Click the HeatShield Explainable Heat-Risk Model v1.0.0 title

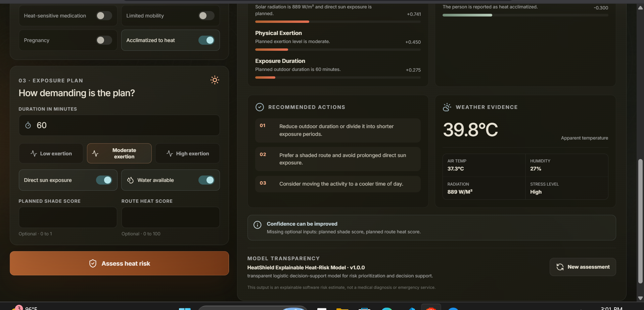(x=306, y=268)
